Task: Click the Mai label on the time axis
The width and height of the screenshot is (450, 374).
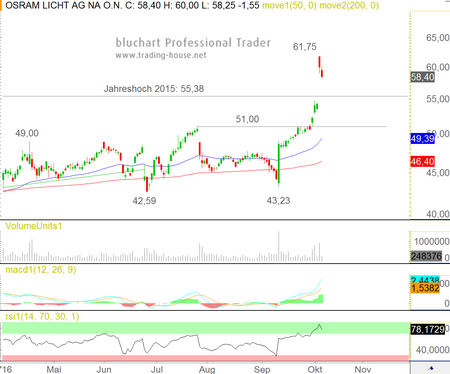Action: (54, 369)
